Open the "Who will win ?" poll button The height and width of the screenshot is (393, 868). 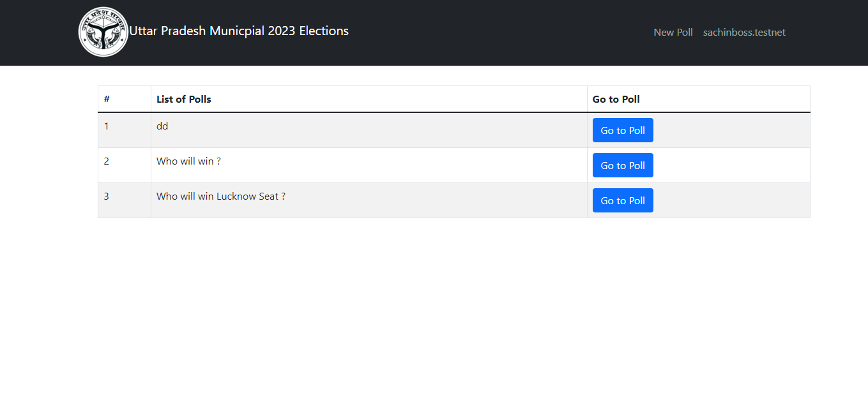pos(623,165)
